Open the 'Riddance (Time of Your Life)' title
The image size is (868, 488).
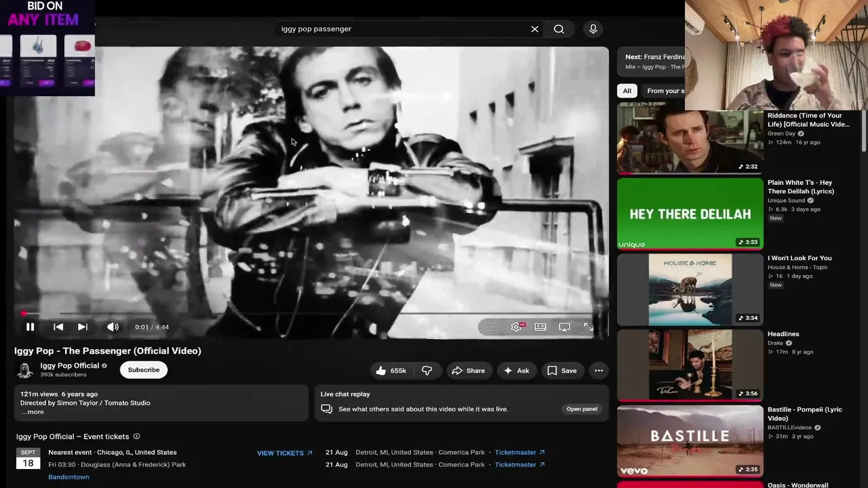808,120
